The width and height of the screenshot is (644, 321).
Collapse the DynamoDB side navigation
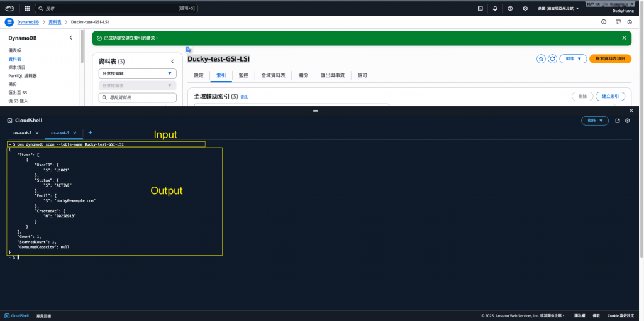[70, 38]
